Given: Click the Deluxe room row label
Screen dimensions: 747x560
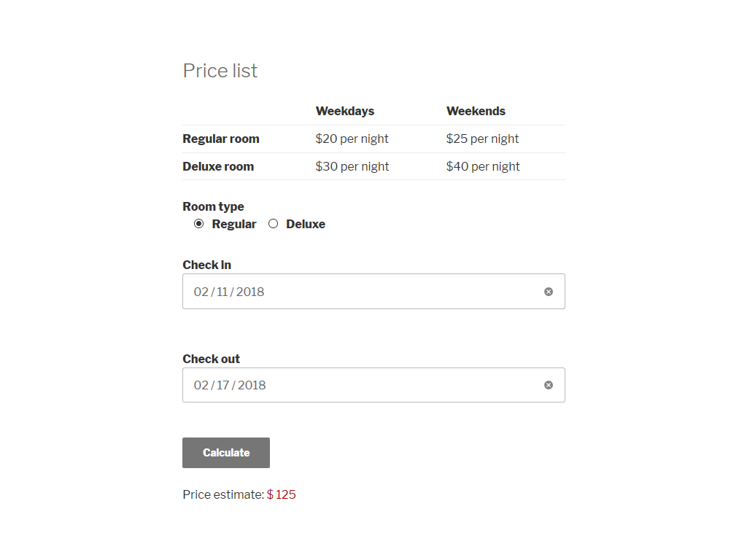Looking at the screenshot, I should point(218,166).
